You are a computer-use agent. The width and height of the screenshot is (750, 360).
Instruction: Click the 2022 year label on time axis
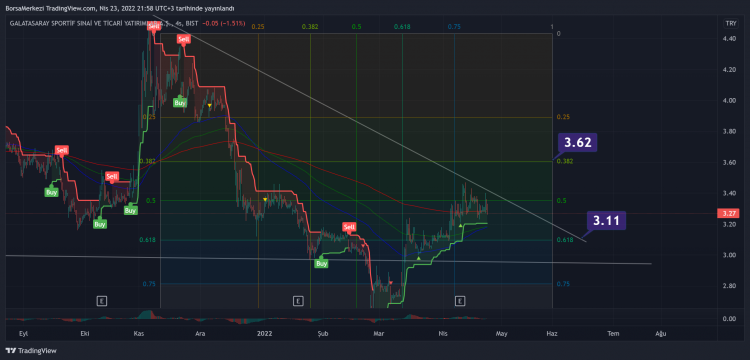coord(264,333)
